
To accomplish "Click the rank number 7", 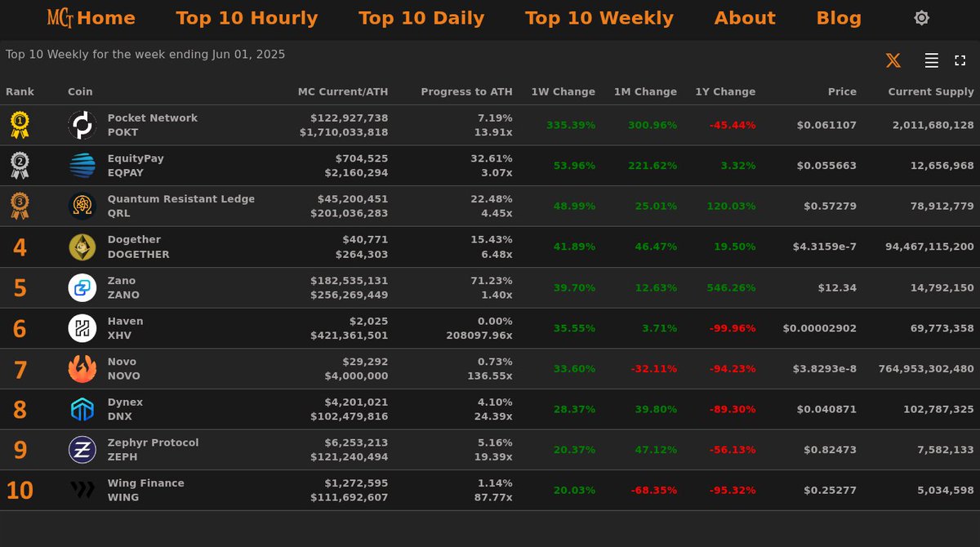I will click(x=20, y=369).
